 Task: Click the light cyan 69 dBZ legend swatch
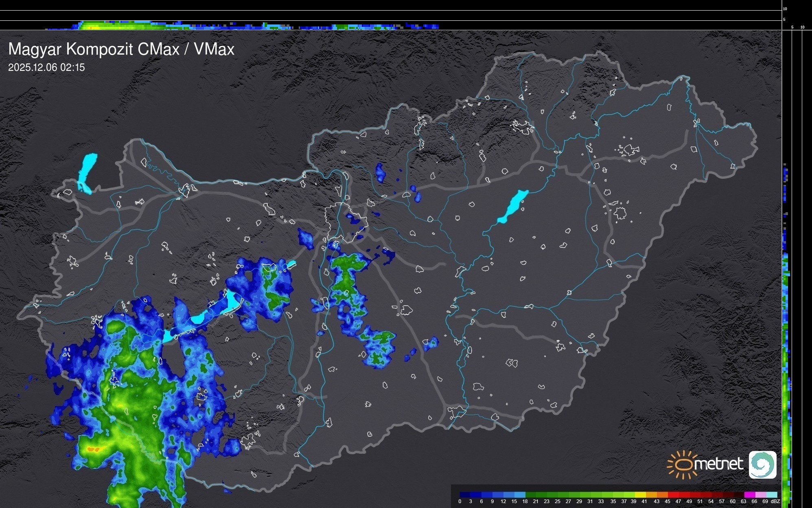click(x=771, y=495)
